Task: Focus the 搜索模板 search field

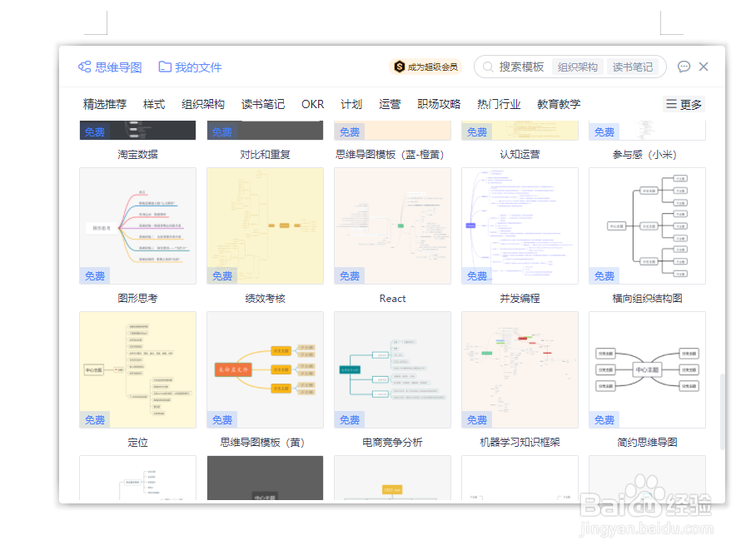Action: coord(521,67)
